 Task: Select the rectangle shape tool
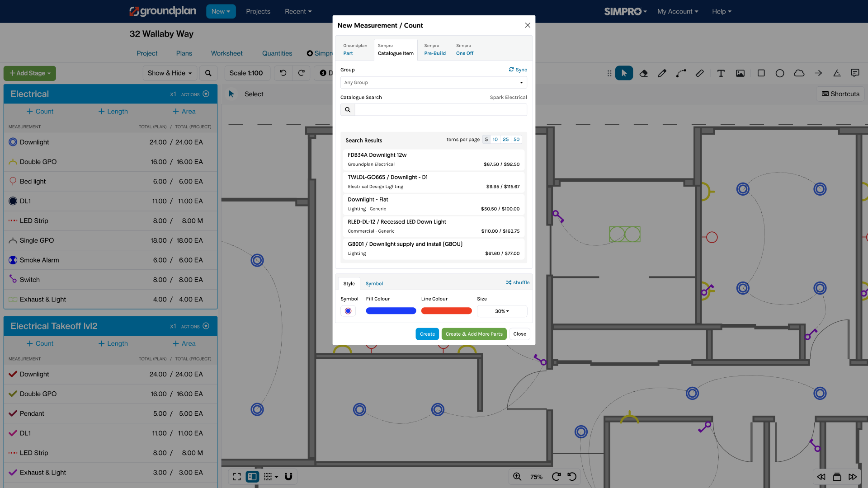(761, 73)
